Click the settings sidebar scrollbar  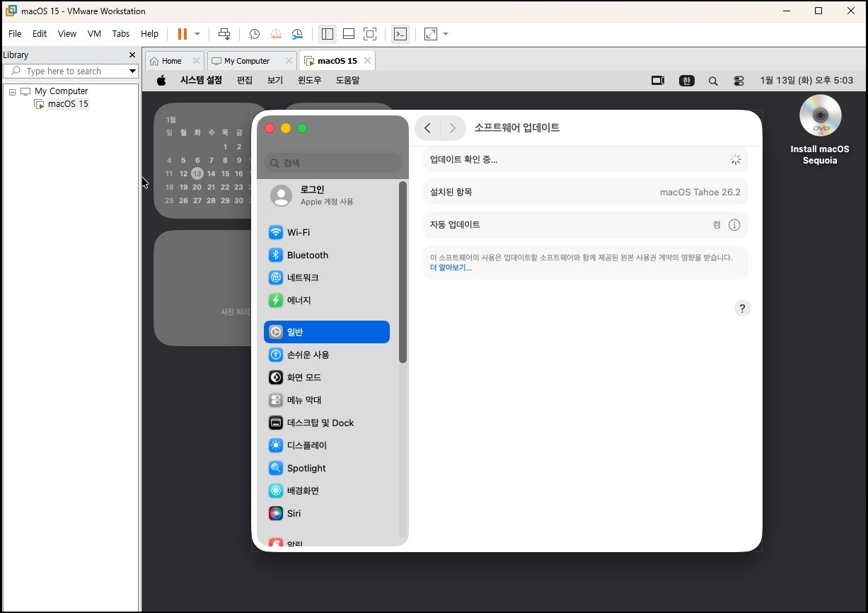point(403,273)
